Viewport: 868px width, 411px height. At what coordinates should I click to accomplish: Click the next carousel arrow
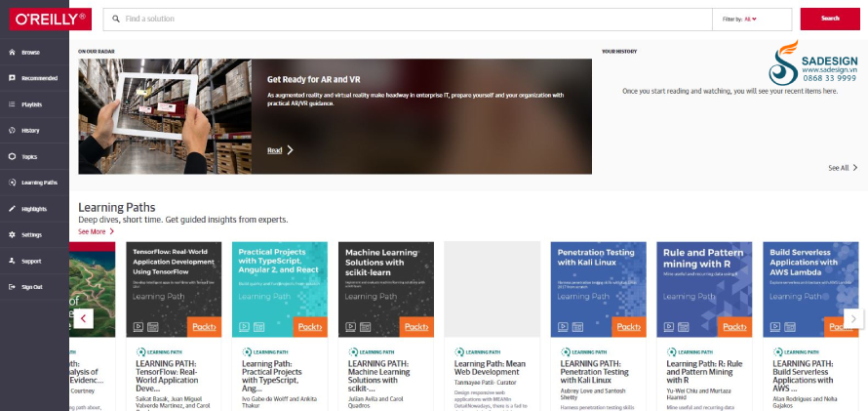tap(853, 318)
